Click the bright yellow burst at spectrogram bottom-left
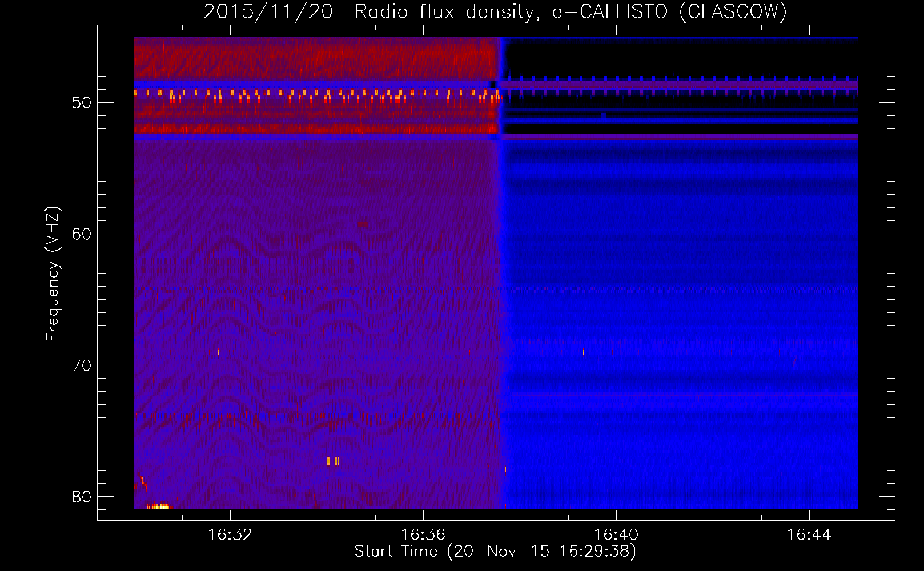This screenshot has height=571, width=924. (x=159, y=506)
